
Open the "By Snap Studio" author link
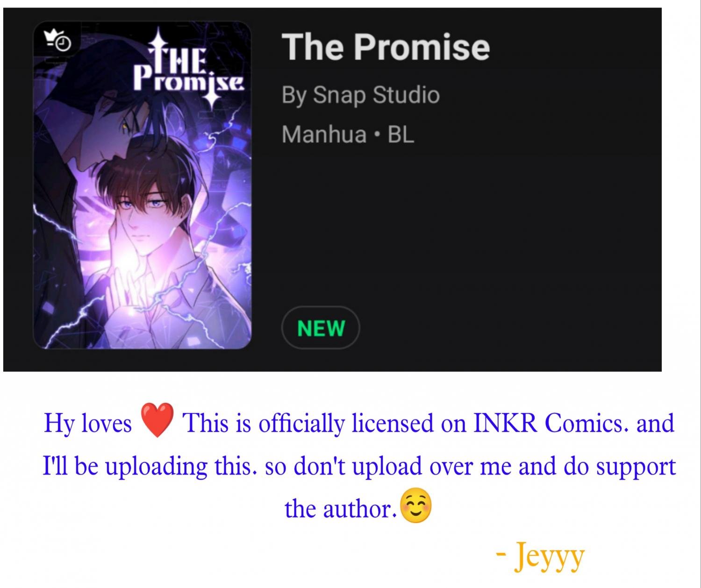click(x=360, y=95)
